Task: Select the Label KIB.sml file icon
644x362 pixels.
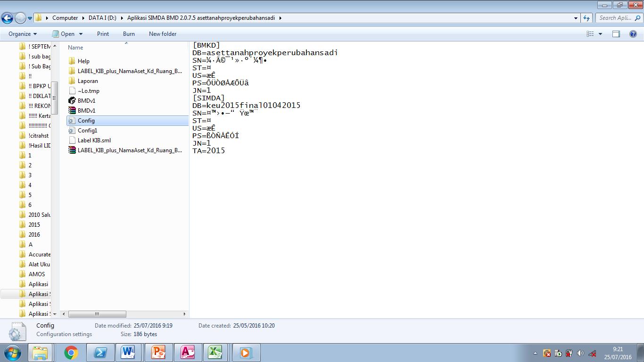Action: 72,140
